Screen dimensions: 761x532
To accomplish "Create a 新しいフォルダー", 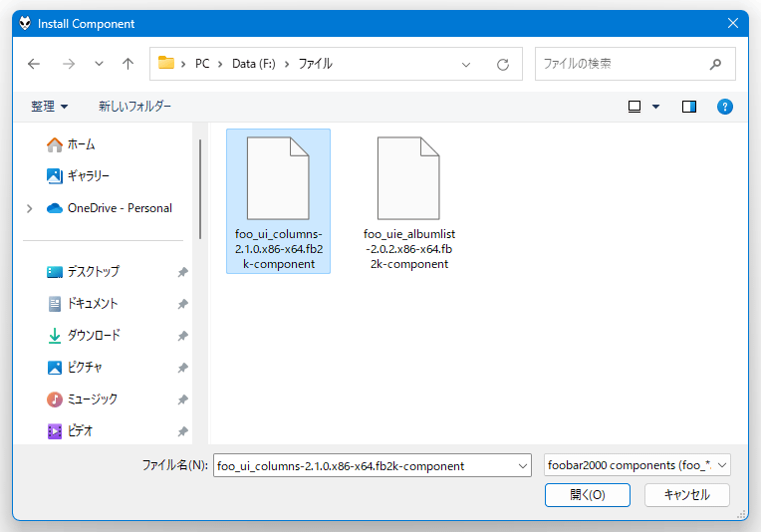I will point(134,107).
